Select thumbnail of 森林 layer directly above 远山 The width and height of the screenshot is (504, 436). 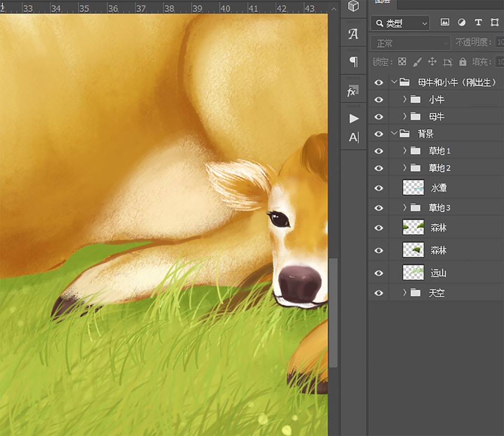413,250
